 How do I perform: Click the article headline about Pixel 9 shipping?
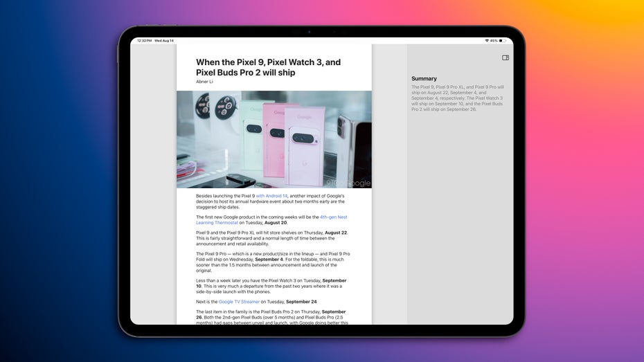tap(268, 67)
